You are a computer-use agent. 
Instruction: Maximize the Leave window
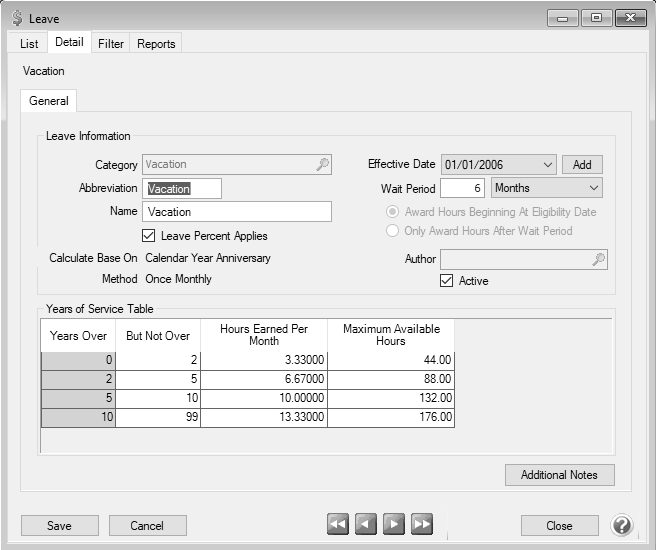coord(596,18)
